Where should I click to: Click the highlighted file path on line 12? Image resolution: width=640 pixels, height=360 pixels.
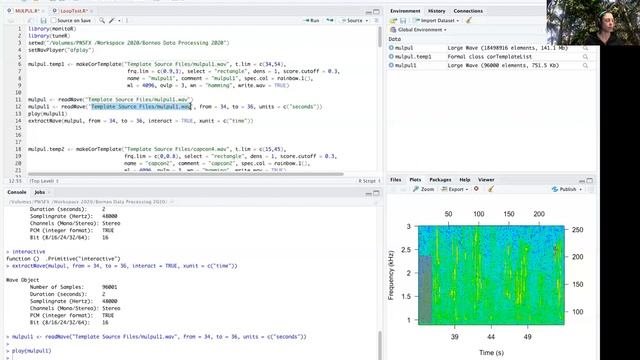141,107
